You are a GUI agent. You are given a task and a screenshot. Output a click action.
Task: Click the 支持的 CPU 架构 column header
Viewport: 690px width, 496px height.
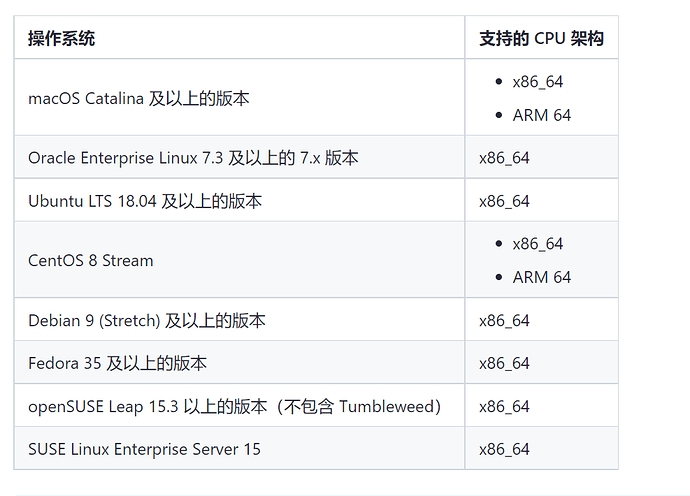[541, 38]
